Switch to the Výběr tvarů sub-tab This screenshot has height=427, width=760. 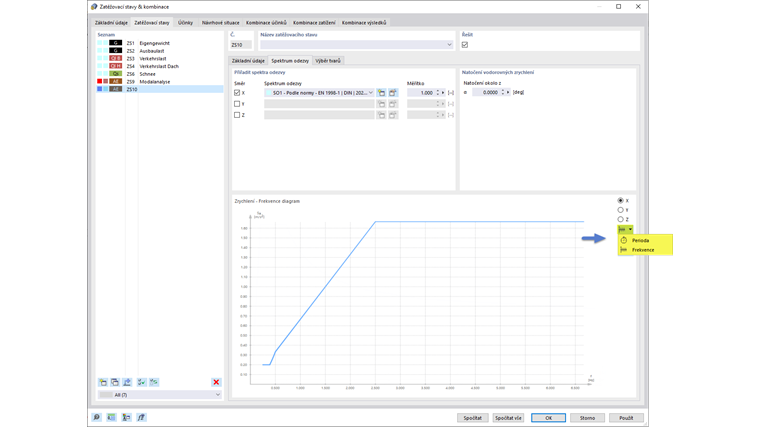click(328, 61)
